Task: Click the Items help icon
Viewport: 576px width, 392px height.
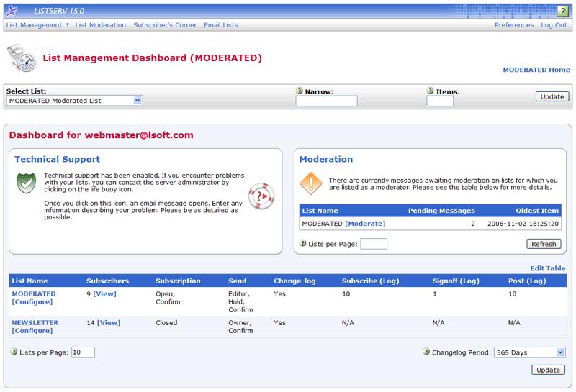Action: pyautogui.click(x=430, y=91)
